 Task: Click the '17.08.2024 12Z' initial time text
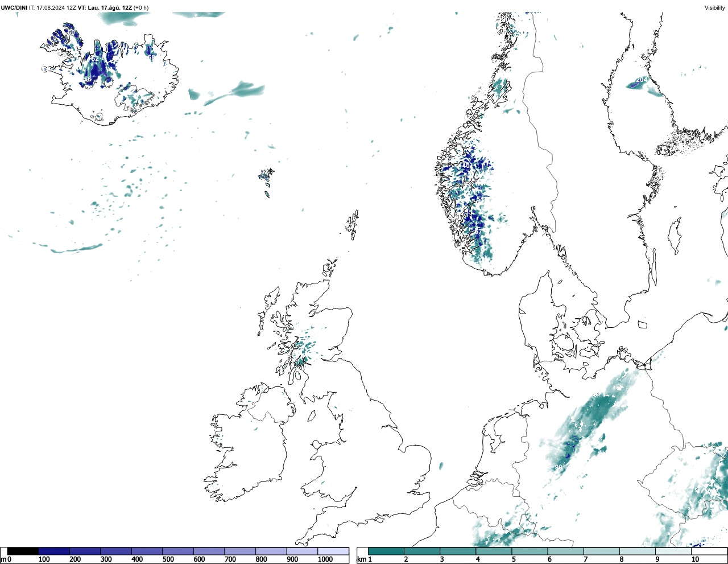(56, 7)
